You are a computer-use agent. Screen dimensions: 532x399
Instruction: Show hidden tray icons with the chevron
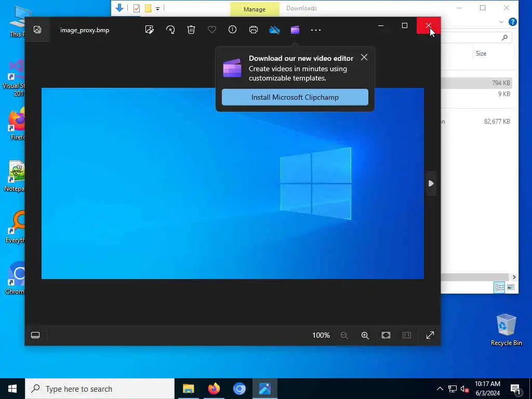tap(440, 389)
